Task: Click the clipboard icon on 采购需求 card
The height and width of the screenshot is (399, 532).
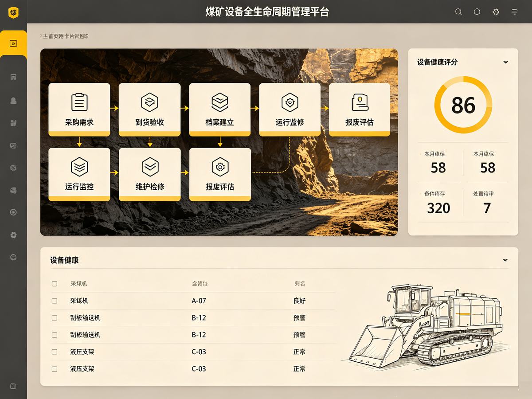Action: coord(79,102)
